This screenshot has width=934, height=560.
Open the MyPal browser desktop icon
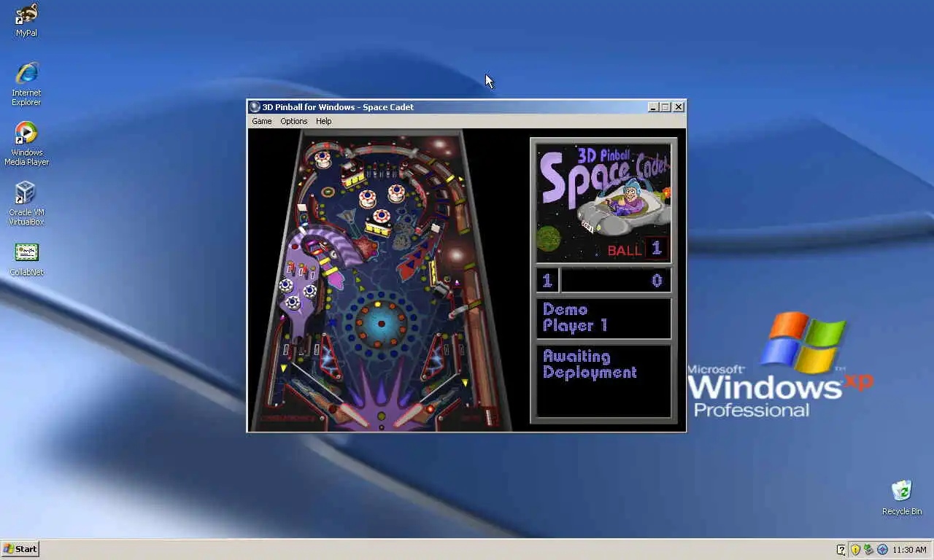26,20
